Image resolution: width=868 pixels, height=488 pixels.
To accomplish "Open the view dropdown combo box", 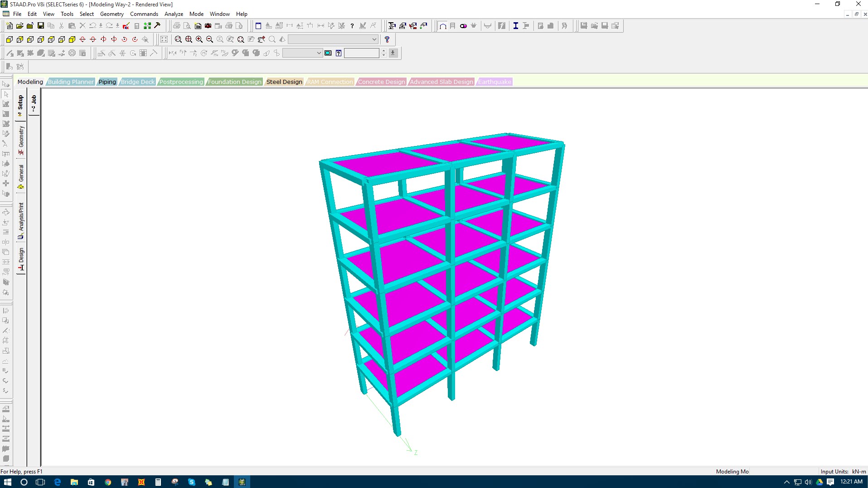I will [x=333, y=39].
